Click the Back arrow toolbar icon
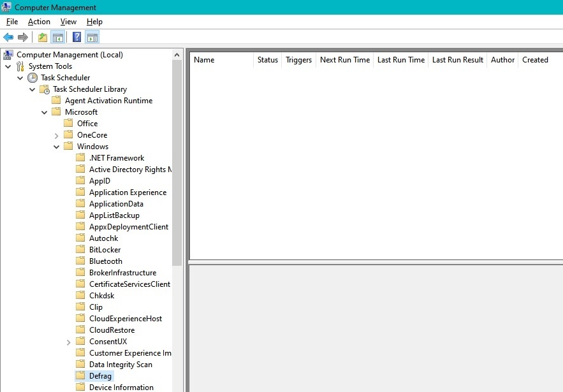The width and height of the screenshot is (563, 392). tap(8, 37)
